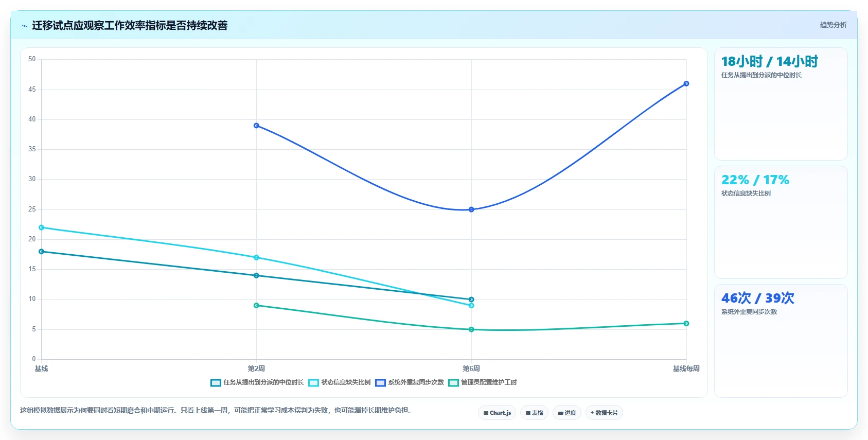Click the dark blue data point at 39 on 第2周
868x440 pixels.
pyautogui.click(x=256, y=126)
